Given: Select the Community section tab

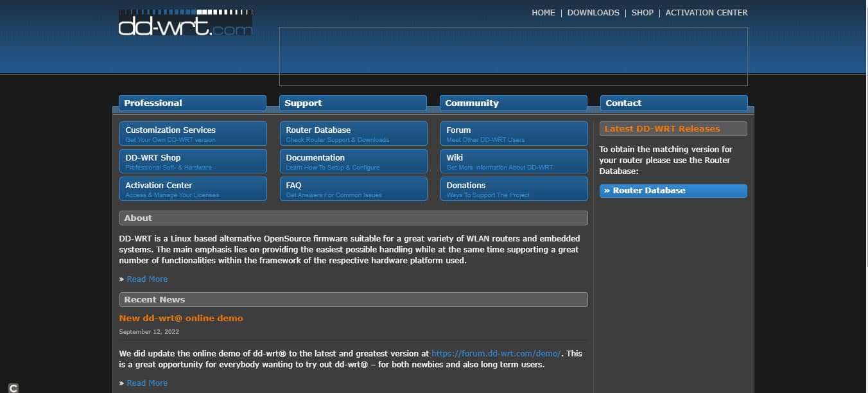Looking at the screenshot, I should point(514,103).
